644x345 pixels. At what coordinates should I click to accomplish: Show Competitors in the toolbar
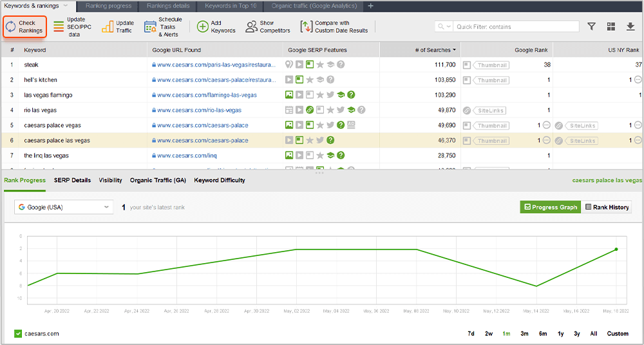tap(268, 26)
